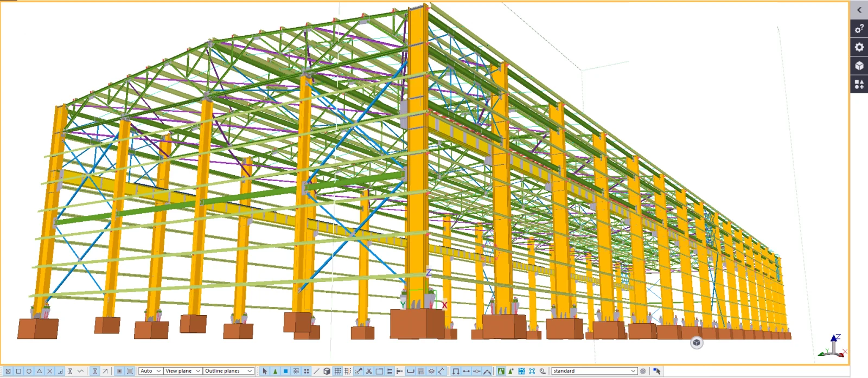
Task: Click the circle-on-line selection switch
Action: click(x=477, y=371)
